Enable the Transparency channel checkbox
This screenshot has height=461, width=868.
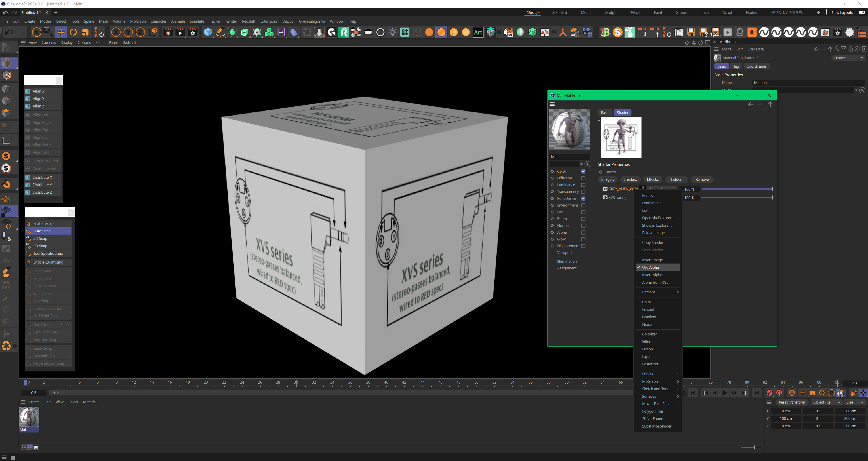pos(583,192)
